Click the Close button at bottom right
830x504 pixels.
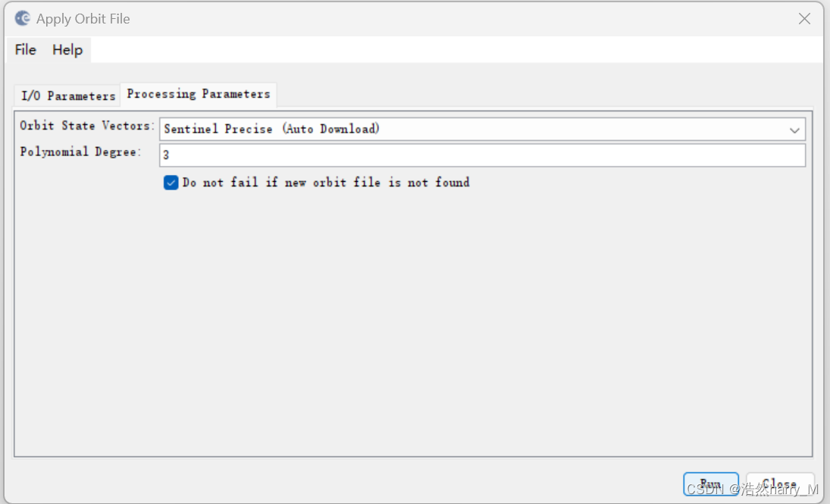tap(780, 484)
